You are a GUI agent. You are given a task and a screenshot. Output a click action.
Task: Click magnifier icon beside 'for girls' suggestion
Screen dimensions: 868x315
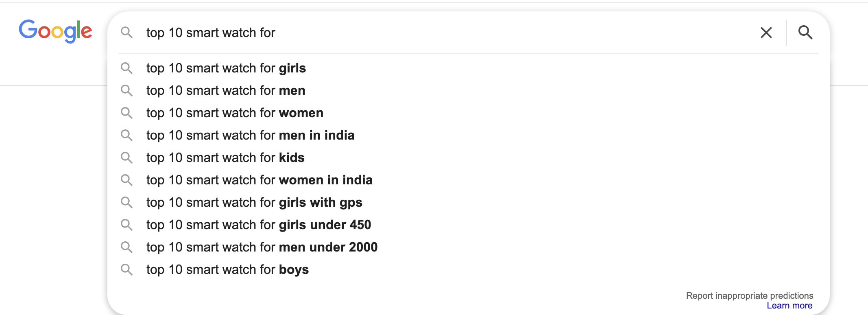tap(126, 68)
